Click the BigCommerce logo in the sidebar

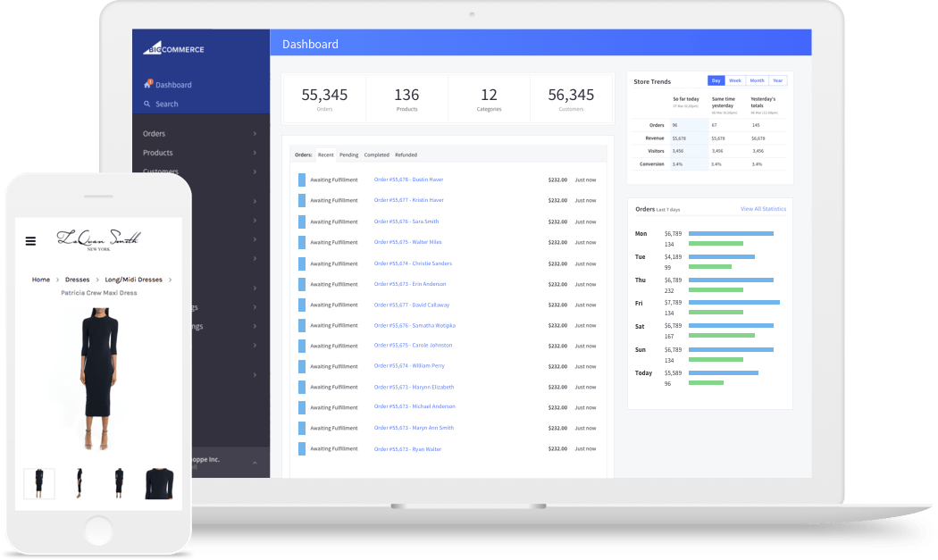click(x=175, y=49)
